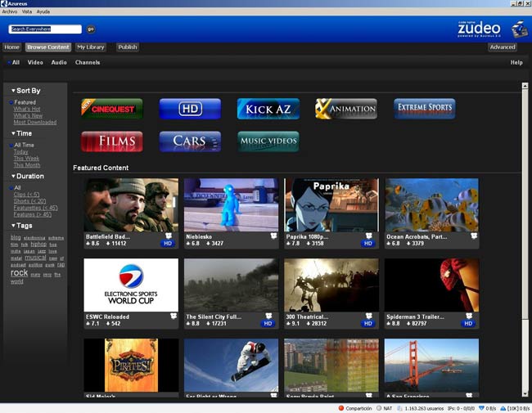The image size is (532, 413).
Task: Click the hiphop tag
Action: click(38, 245)
